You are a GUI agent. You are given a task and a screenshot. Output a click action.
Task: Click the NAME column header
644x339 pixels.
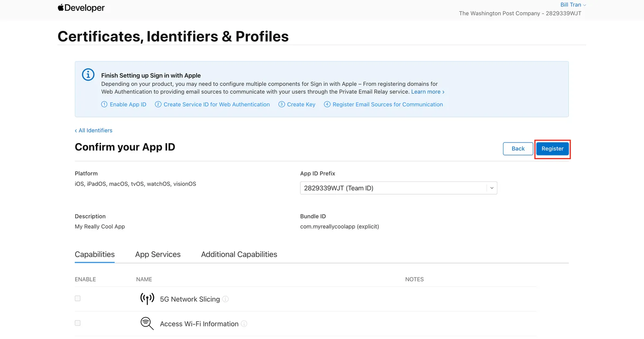144,279
